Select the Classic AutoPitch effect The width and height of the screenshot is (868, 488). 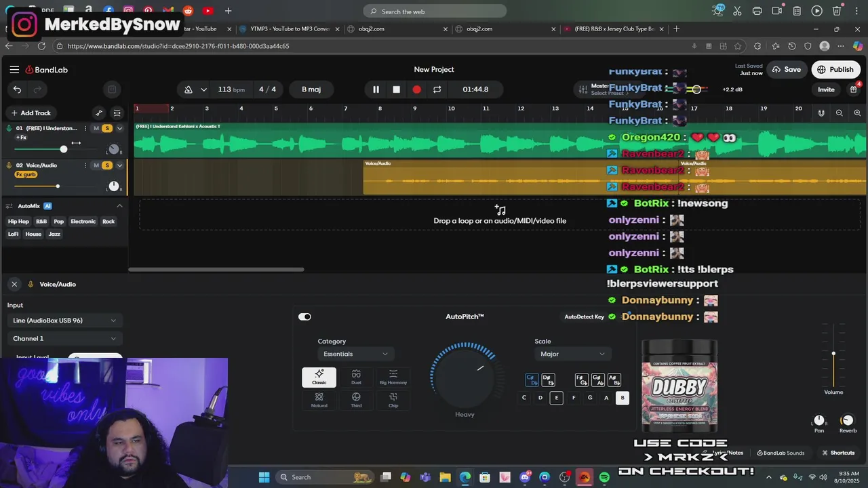click(319, 378)
